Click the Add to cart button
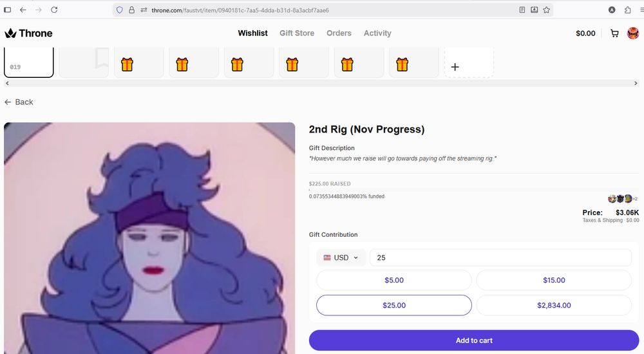 pos(474,340)
